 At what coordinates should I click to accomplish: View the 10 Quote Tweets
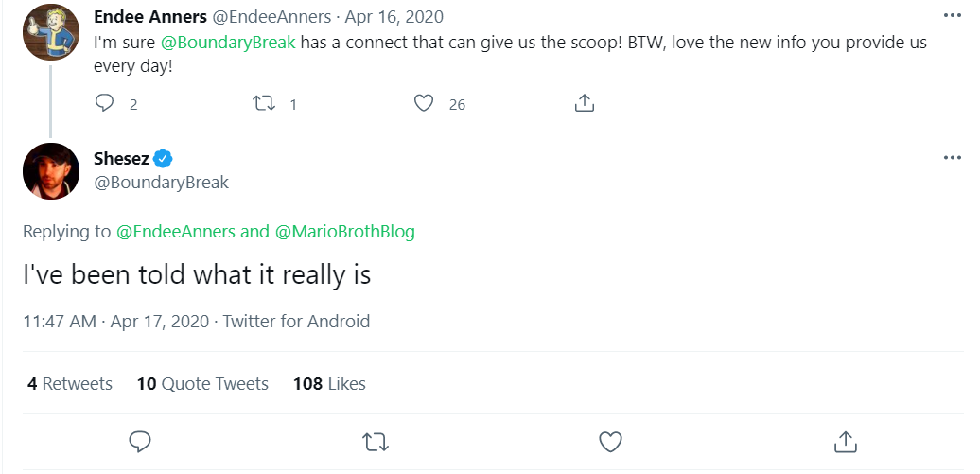(x=202, y=383)
